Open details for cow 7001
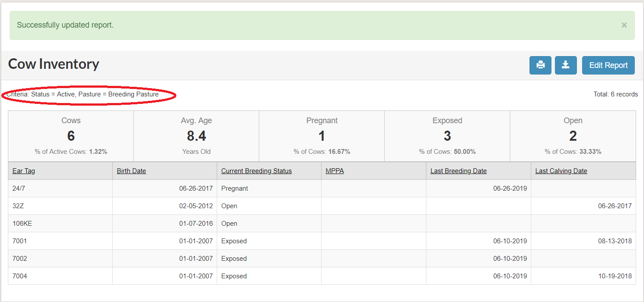 click(x=19, y=241)
